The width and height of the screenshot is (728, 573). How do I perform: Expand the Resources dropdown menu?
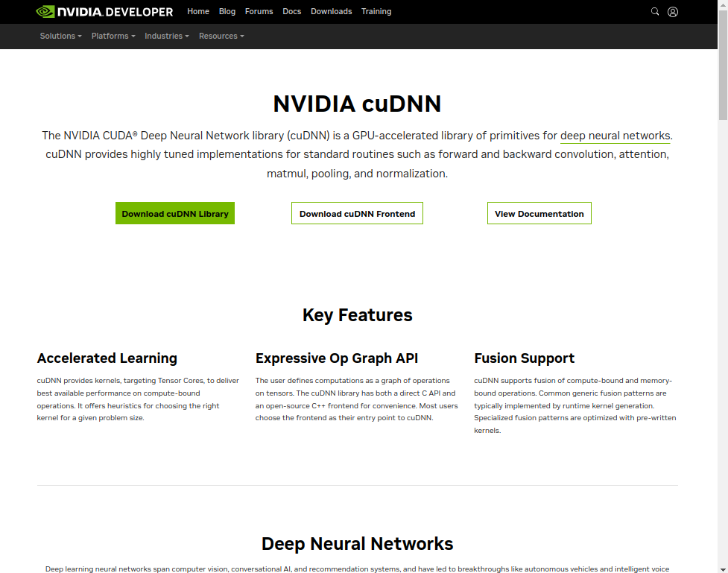pos(221,36)
